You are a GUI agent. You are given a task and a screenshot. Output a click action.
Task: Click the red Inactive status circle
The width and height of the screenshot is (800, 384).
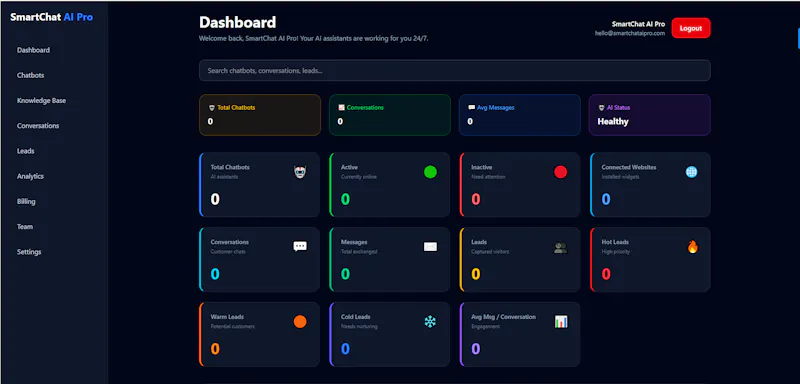point(560,172)
